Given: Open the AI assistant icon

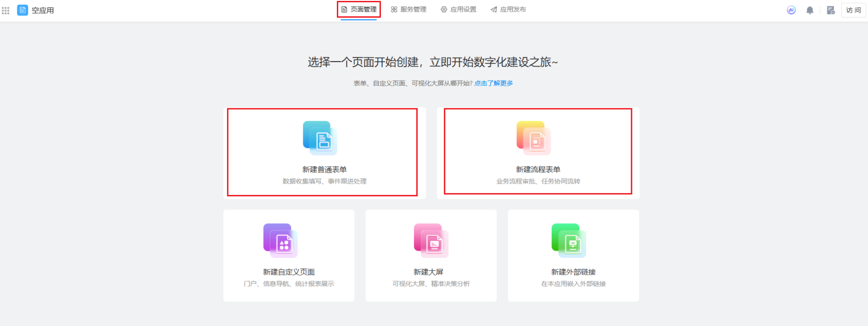Looking at the screenshot, I should (x=791, y=10).
